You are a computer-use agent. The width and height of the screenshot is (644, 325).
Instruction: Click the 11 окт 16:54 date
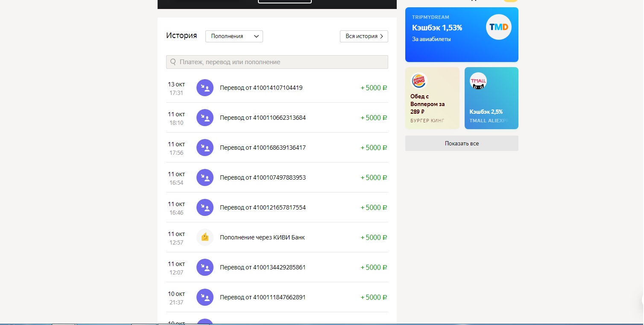click(x=176, y=178)
